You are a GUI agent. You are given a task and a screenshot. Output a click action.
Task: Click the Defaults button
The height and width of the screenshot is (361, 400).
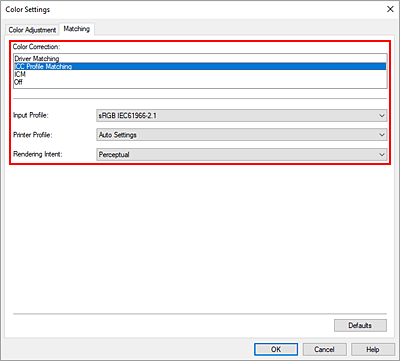click(360, 325)
